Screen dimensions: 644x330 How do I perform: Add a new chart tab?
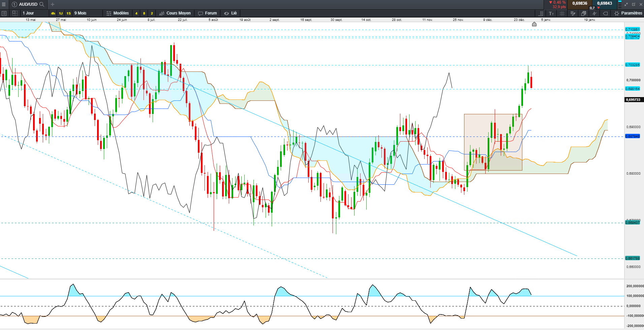coord(53,4)
